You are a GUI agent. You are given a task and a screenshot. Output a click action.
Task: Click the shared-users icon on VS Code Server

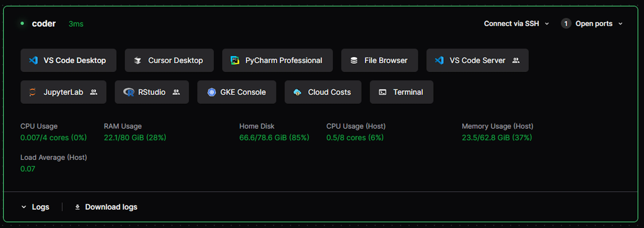tap(516, 60)
